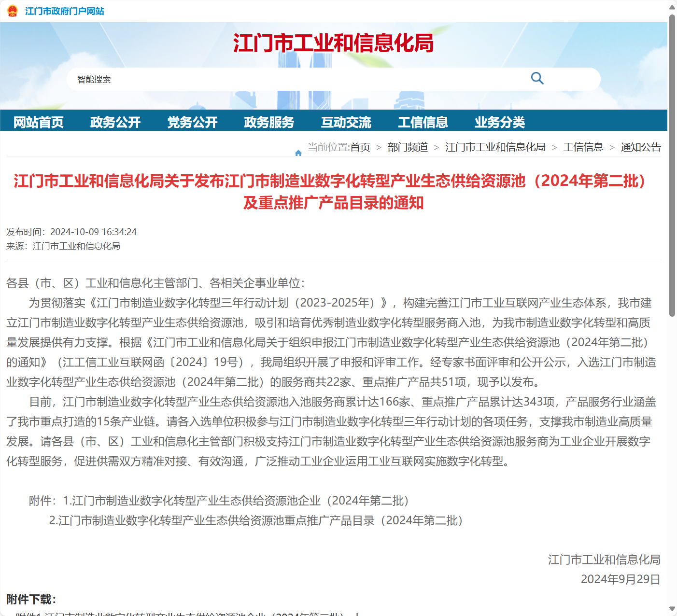
Task: Click attachment item 2 重点推广产品目录 text
Action: [x=256, y=520]
